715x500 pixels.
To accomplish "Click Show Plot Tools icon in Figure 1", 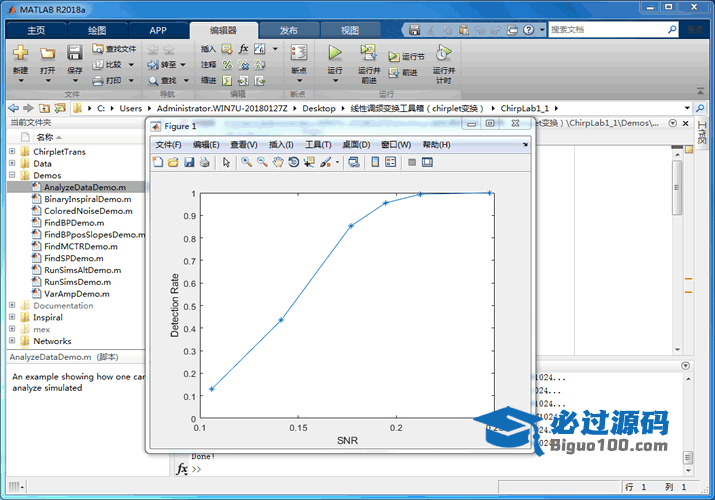I will (427, 162).
